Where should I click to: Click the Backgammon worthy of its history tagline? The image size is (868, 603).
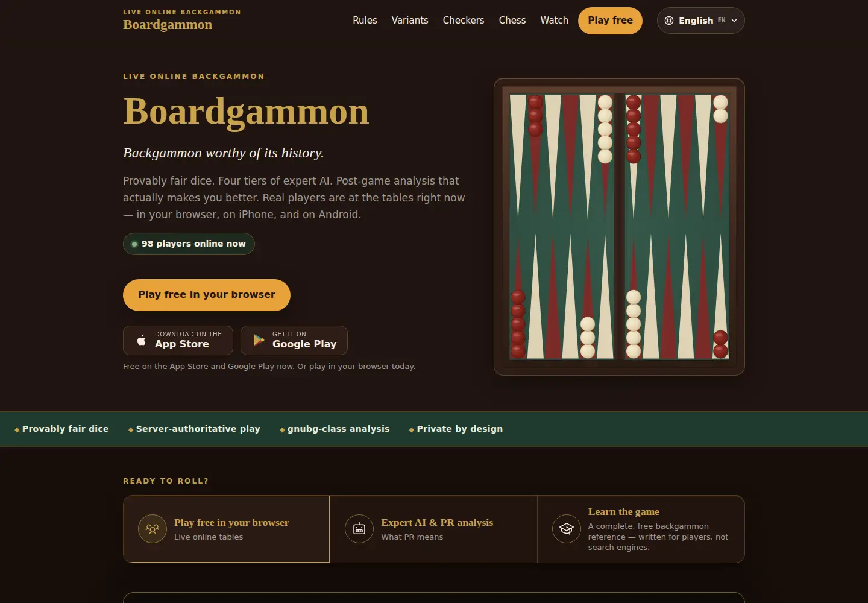click(x=224, y=153)
